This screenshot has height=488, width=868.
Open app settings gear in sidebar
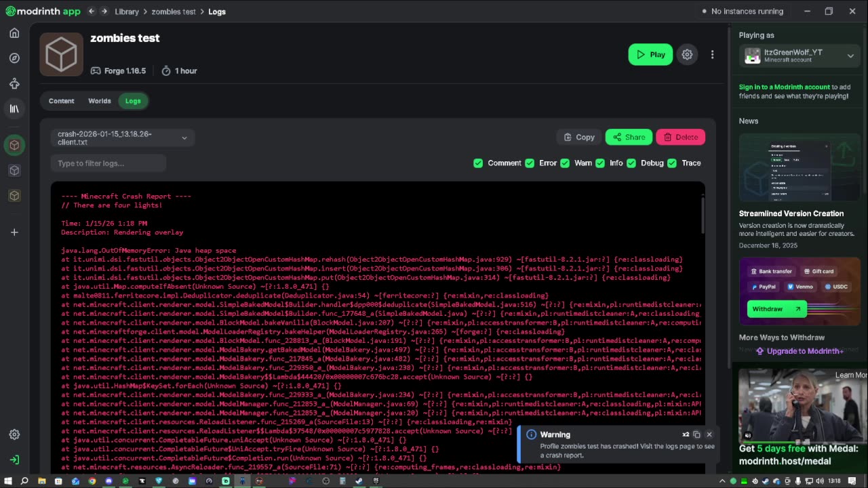click(14, 434)
